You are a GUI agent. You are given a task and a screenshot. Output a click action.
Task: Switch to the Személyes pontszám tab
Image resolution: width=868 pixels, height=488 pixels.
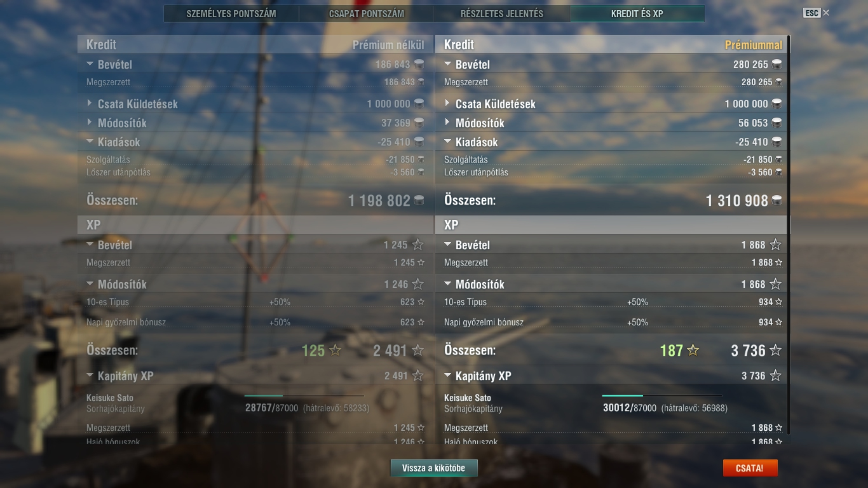(x=231, y=13)
